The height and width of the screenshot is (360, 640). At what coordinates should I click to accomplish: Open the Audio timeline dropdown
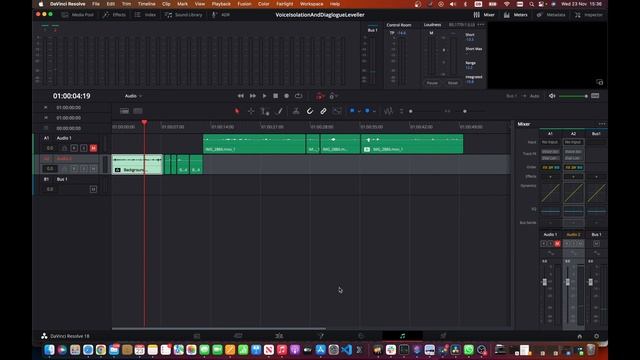click(133, 96)
